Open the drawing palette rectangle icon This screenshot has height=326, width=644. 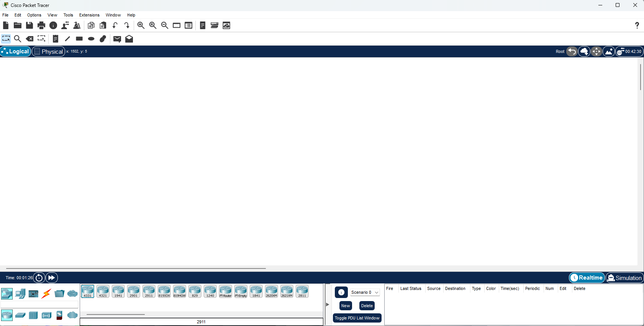pyautogui.click(x=177, y=25)
